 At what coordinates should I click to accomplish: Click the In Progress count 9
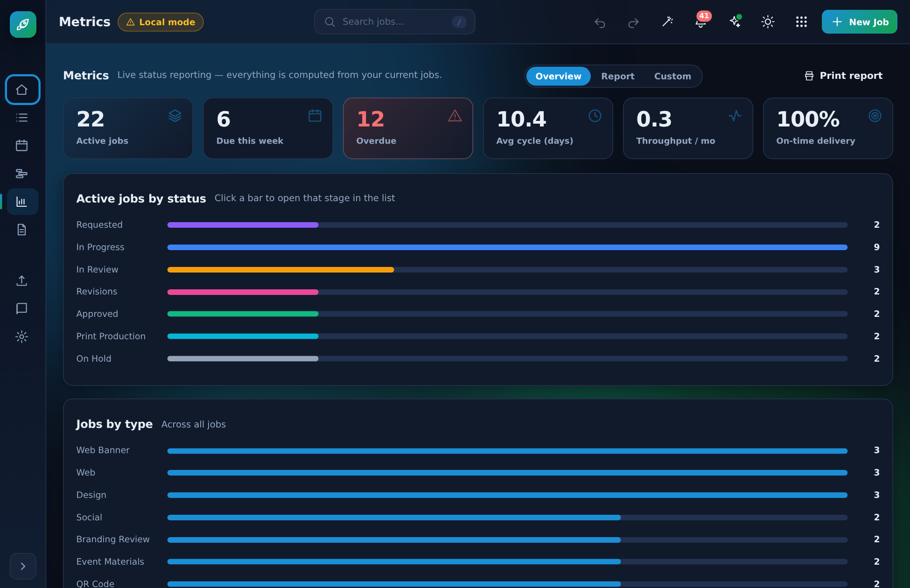click(876, 247)
